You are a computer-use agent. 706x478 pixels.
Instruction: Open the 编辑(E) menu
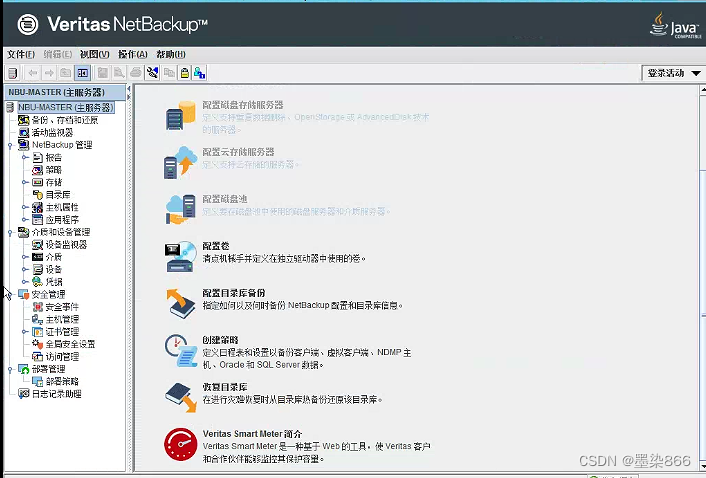pos(58,54)
